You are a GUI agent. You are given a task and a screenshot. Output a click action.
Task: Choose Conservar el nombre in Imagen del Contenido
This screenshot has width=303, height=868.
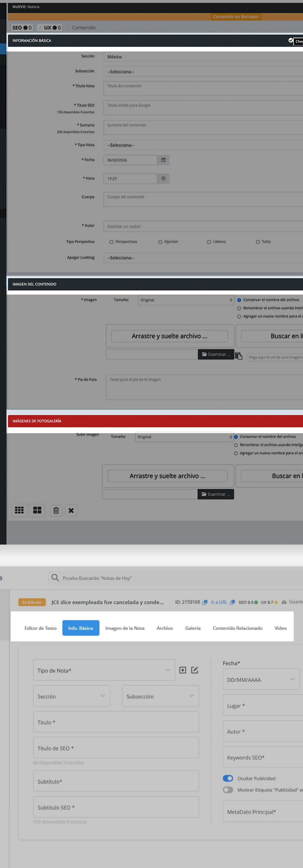239,300
